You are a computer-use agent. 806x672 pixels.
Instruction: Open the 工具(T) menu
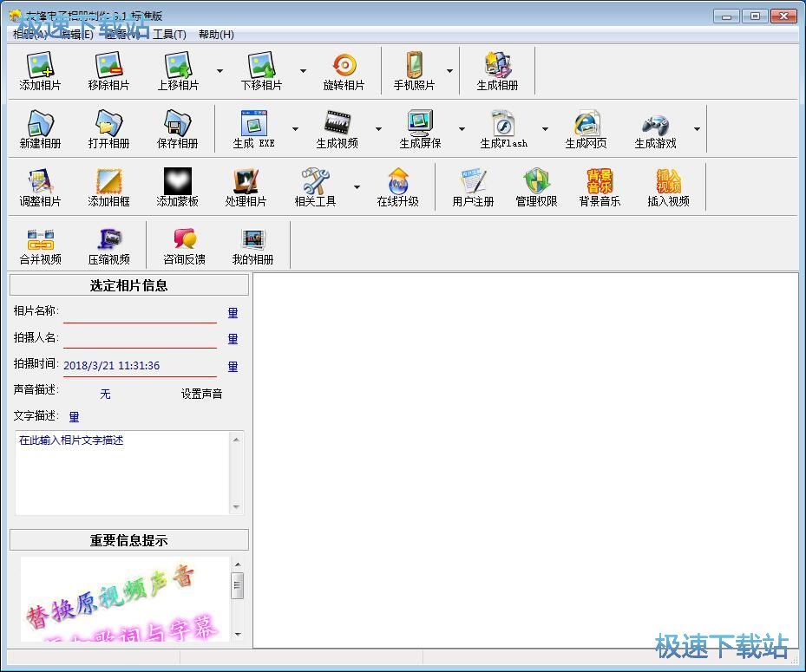(169, 35)
